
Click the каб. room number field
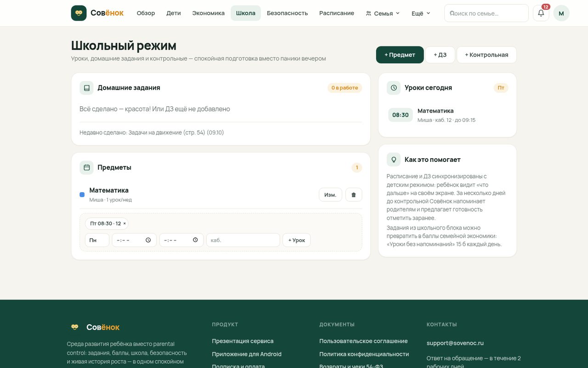coord(243,240)
